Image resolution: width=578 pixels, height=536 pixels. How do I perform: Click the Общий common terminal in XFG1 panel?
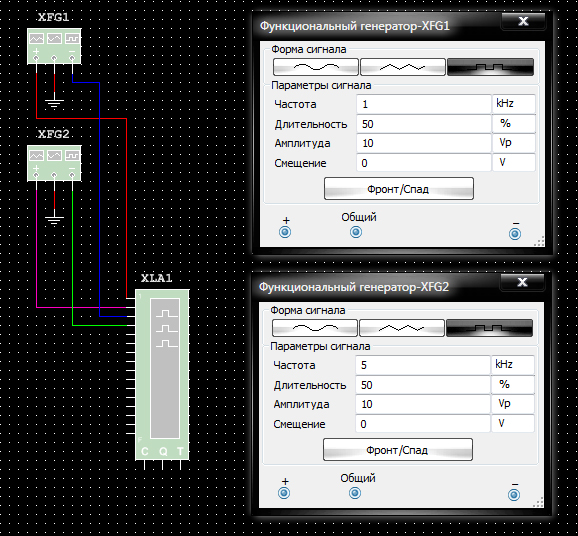pyautogui.click(x=356, y=232)
